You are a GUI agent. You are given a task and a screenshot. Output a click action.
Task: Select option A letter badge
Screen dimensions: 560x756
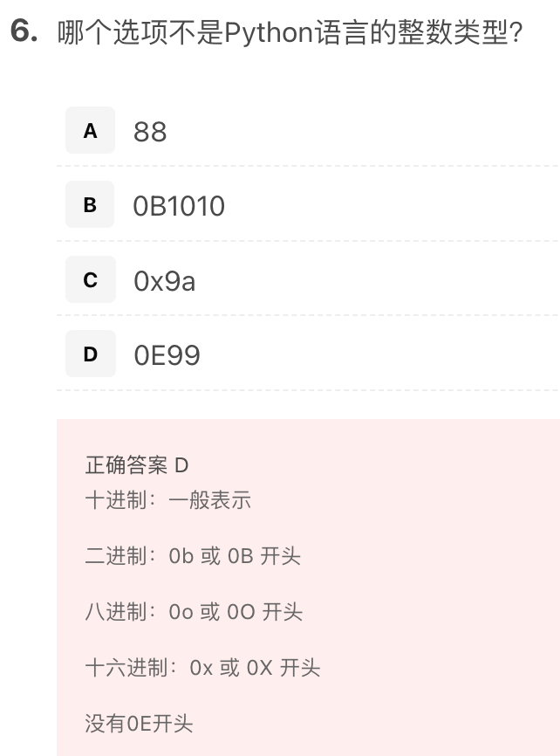click(90, 131)
